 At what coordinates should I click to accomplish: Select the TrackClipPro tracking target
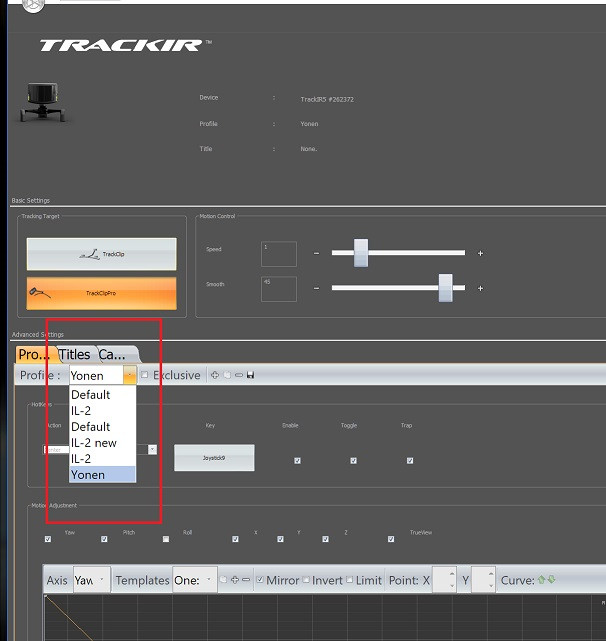pos(101,293)
